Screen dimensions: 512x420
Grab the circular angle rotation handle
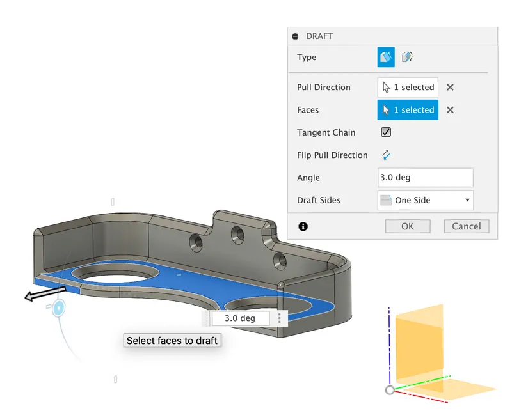(59, 308)
